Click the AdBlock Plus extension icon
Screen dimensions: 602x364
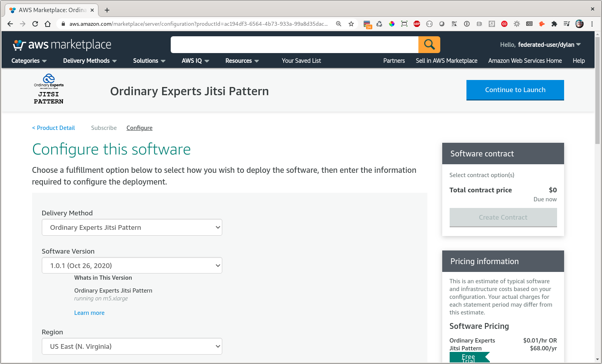click(417, 24)
